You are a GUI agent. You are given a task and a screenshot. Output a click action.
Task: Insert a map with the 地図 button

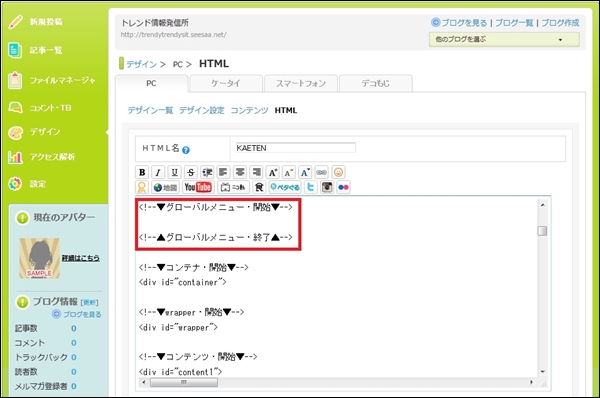pyautogui.click(x=165, y=187)
